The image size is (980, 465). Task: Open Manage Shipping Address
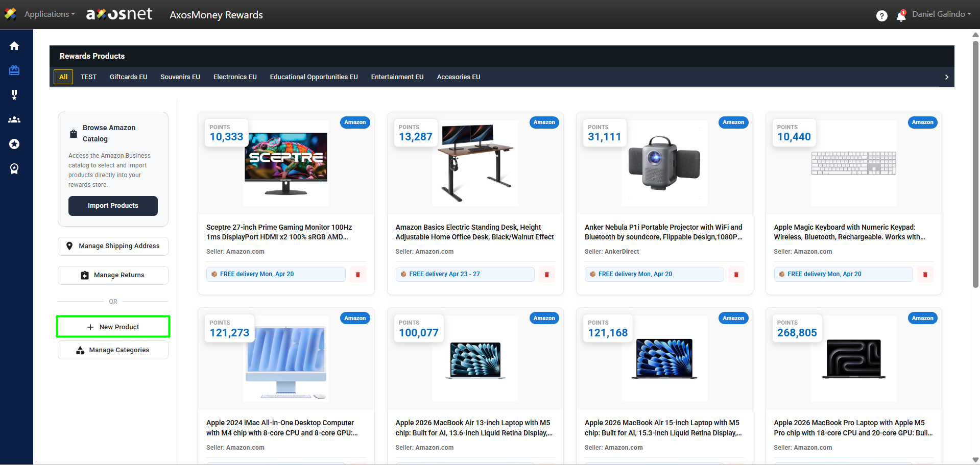tap(113, 246)
